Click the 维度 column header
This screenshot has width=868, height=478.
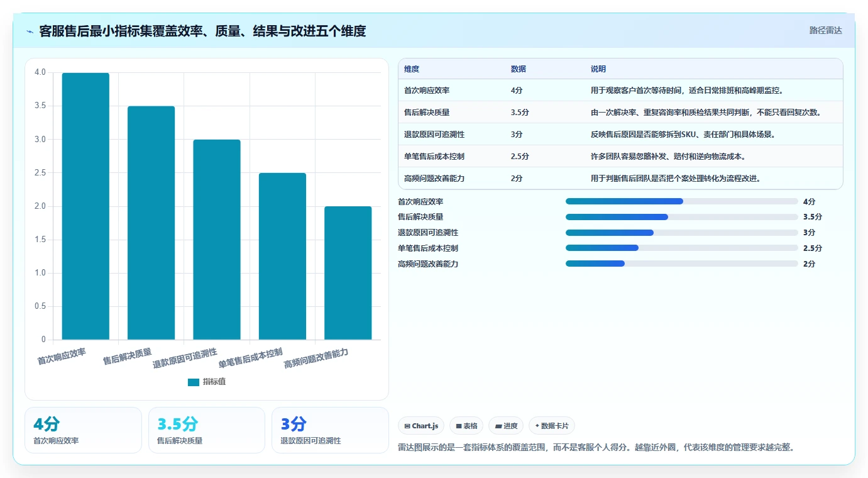412,69
